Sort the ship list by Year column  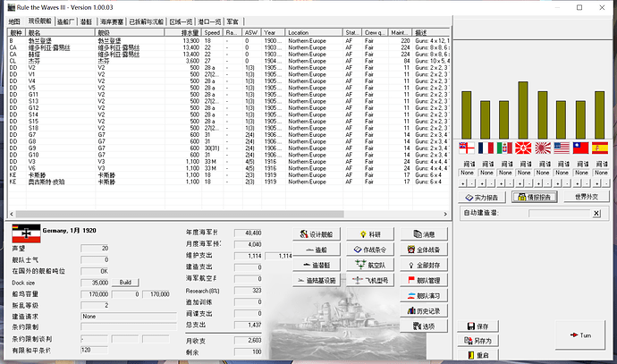[273, 33]
